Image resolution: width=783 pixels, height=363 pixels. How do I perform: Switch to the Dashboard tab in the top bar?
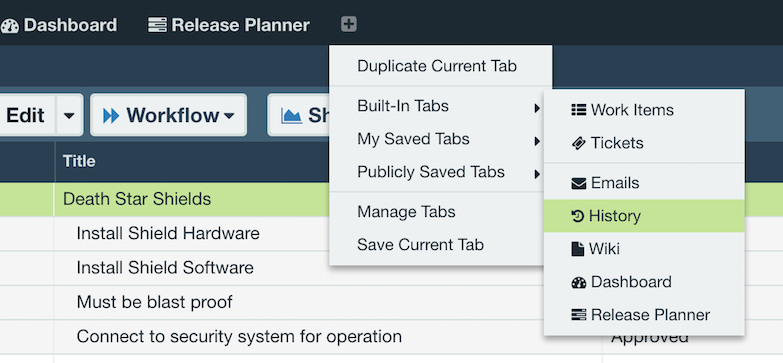pyautogui.click(x=58, y=24)
